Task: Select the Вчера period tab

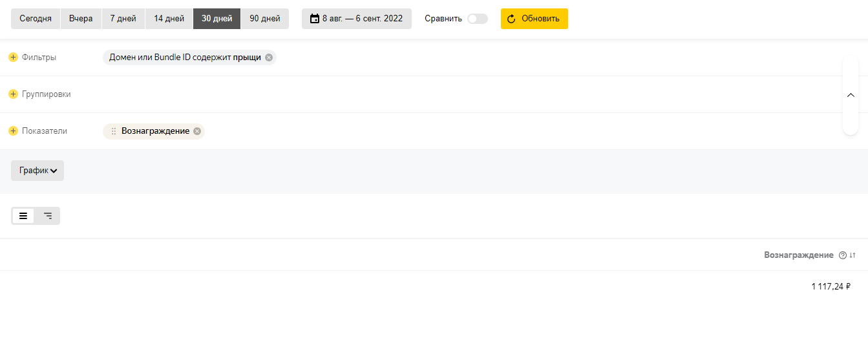Action: pyautogui.click(x=81, y=19)
